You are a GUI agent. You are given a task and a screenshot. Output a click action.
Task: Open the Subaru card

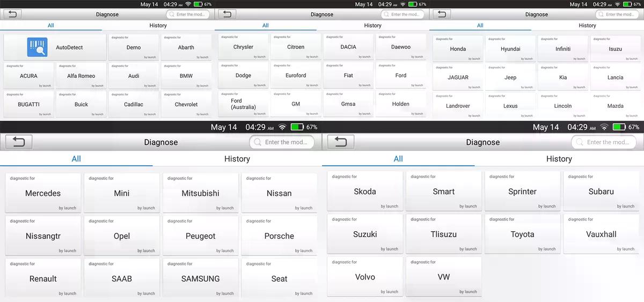[x=601, y=191]
